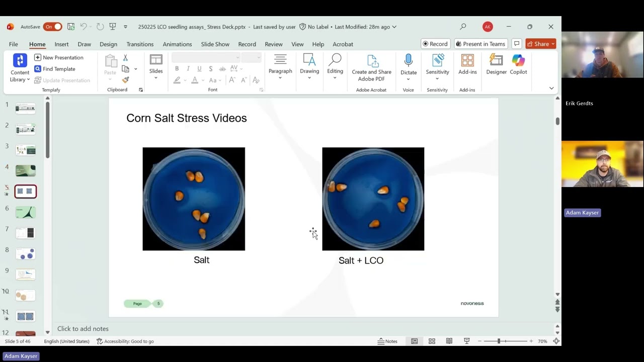644x362 pixels.
Task: Click New Presentation in Templafy
Action: [x=59, y=57]
